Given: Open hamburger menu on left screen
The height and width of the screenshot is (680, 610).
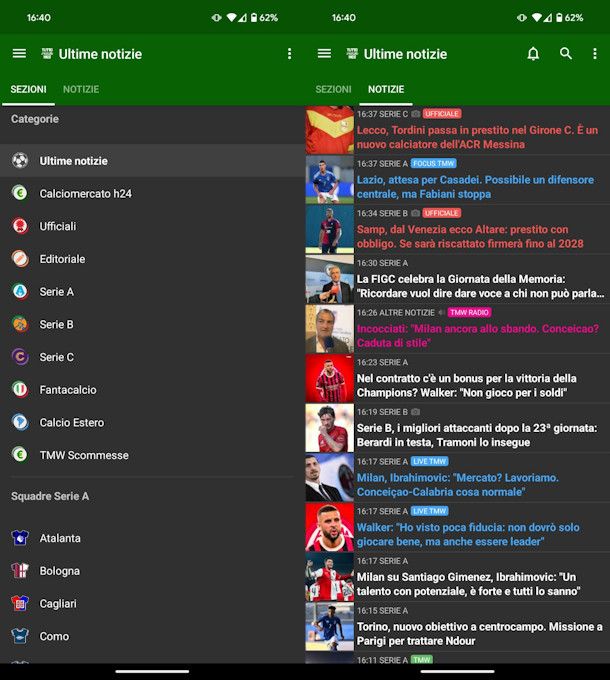Looking at the screenshot, I should (19, 54).
